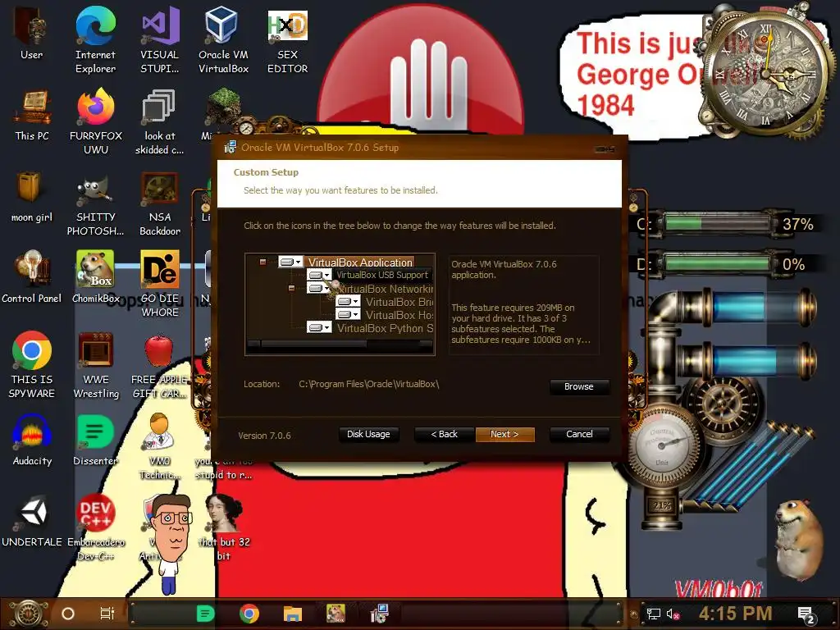Select VirtualBox USB Support tree item
The image size is (840, 630).
(382, 275)
